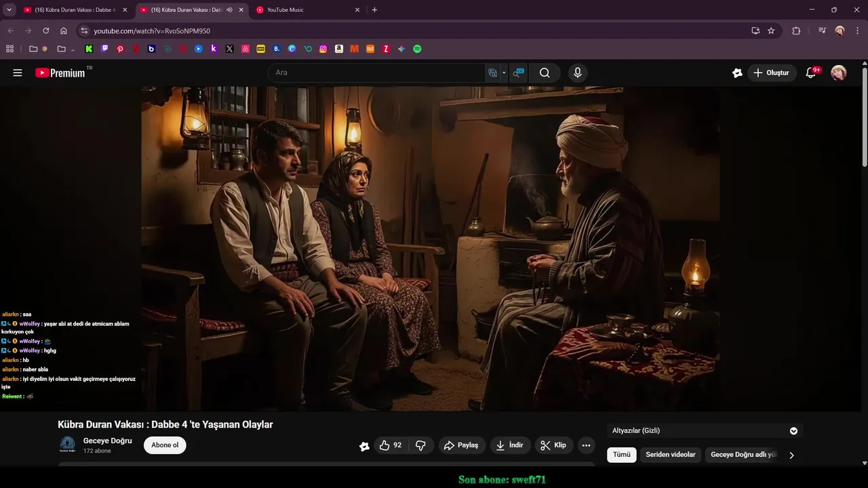Open the first bookmarks folder
The image size is (868, 488).
click(39, 49)
